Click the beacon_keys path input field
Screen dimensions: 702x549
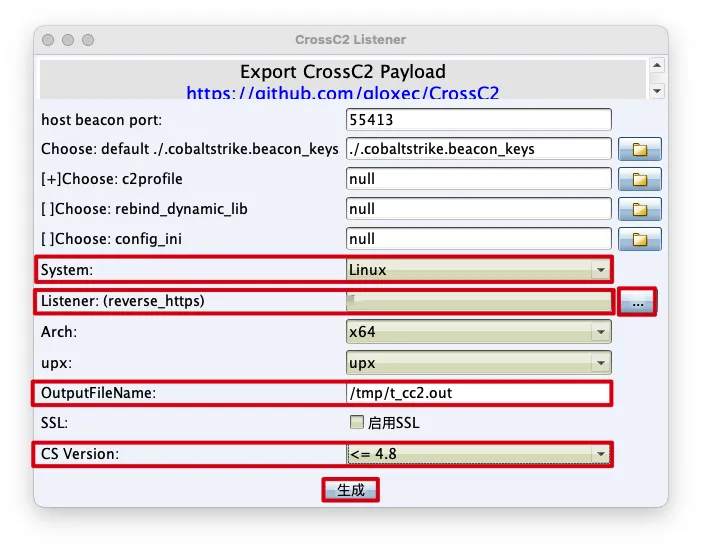[477, 149]
